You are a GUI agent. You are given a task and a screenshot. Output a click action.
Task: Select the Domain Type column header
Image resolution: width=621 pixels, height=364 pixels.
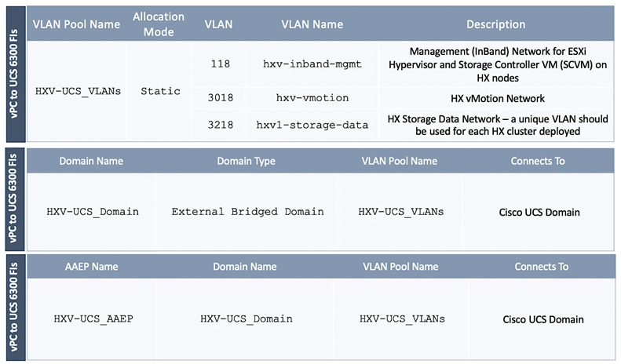246,161
